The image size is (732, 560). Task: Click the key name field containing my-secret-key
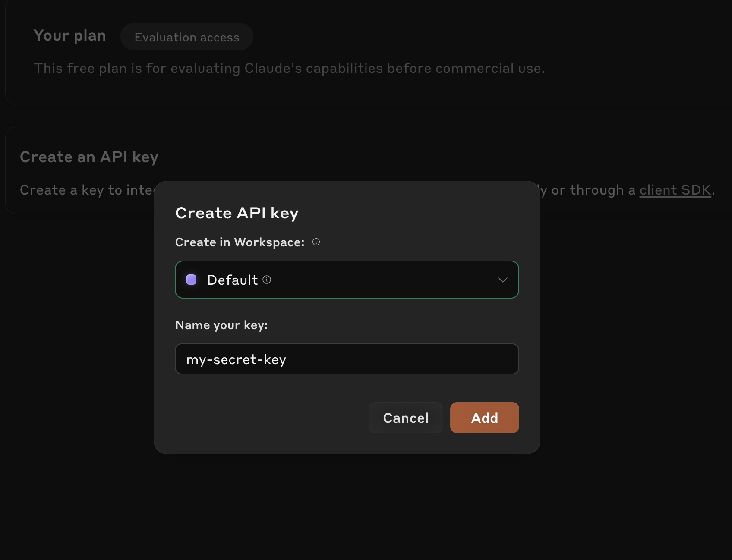(x=347, y=359)
